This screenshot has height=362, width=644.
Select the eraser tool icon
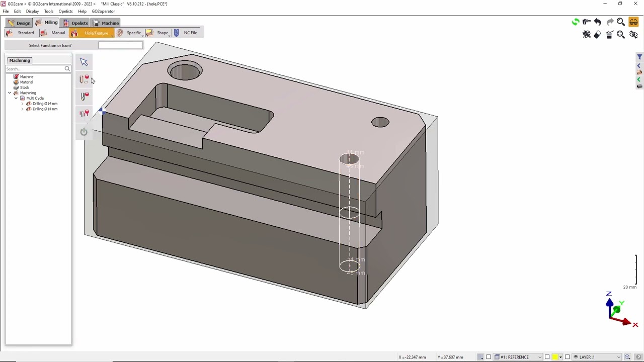(598, 35)
